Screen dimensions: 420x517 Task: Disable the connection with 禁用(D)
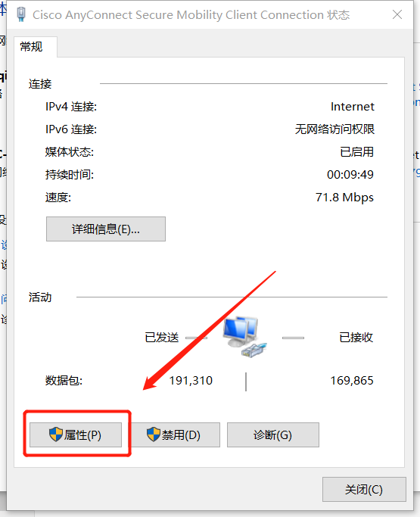[x=176, y=435]
